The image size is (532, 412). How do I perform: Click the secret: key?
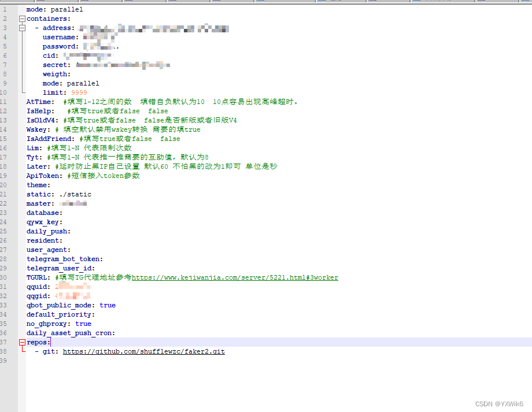pos(57,65)
